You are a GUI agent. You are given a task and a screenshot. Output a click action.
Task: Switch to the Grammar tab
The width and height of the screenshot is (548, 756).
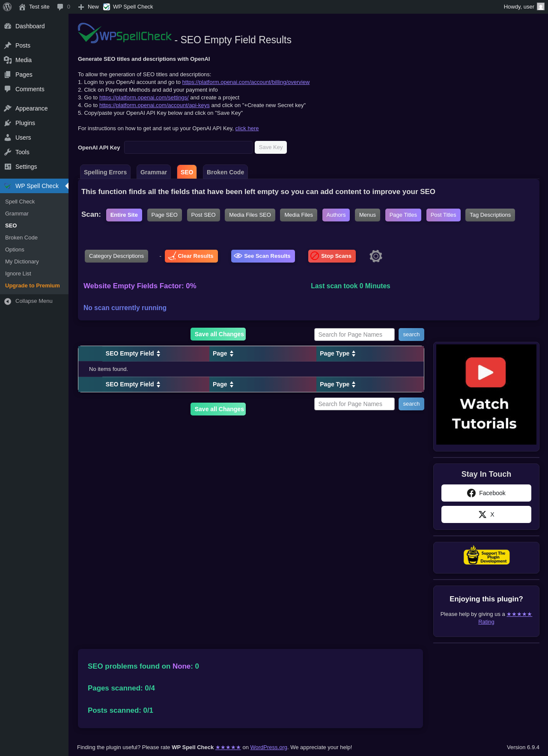click(154, 172)
